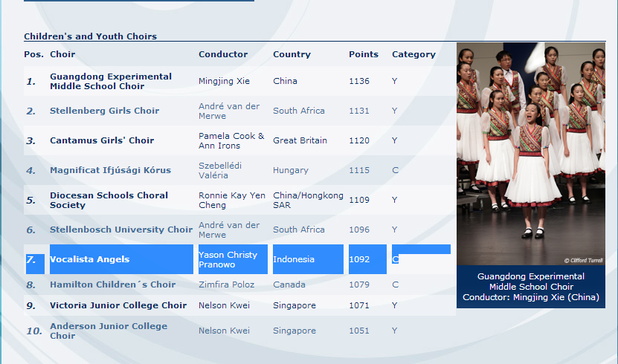Image resolution: width=618 pixels, height=364 pixels.
Task: Click Victoria Junior College Choir name
Action: (118, 305)
